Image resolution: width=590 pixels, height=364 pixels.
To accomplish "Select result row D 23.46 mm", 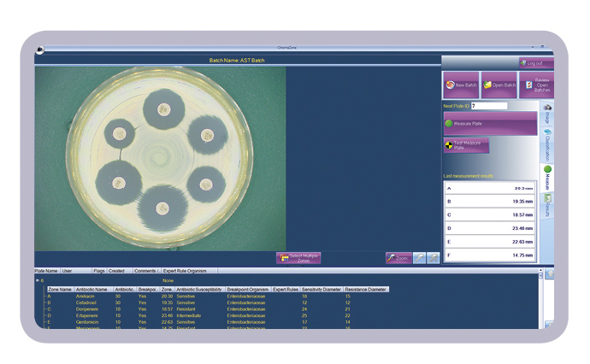I will [490, 228].
